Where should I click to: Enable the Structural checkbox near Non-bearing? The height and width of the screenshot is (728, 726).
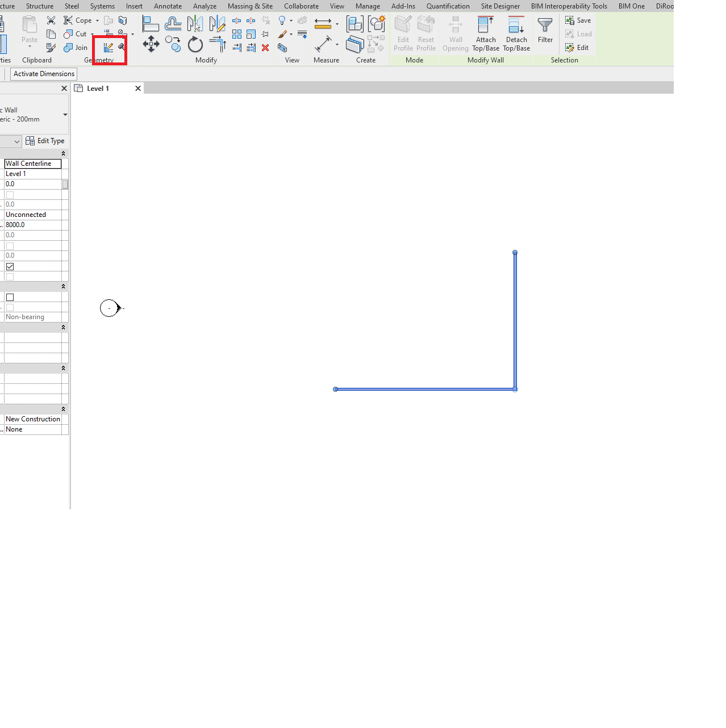click(x=10, y=296)
